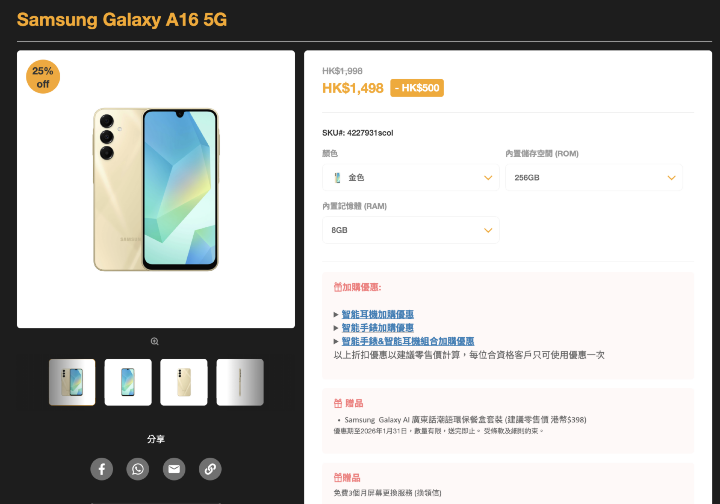The height and width of the screenshot is (504, 720).
Task: Click the gold color swatch icon in dropdown
Action: [338, 178]
